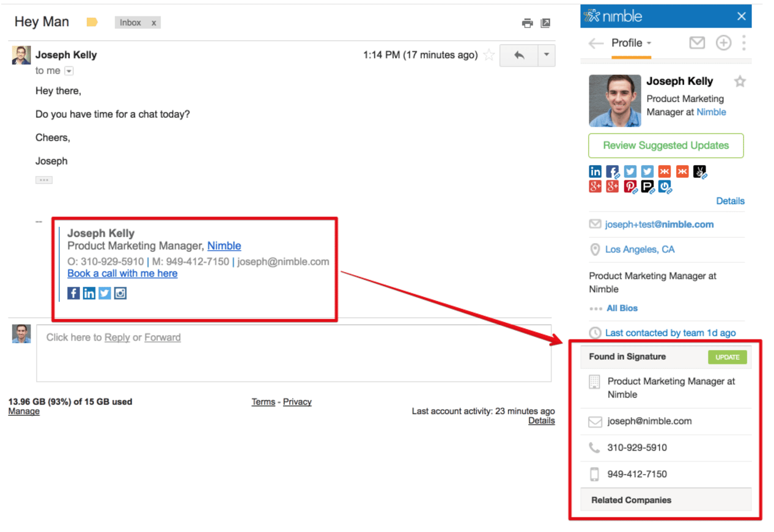Click the back arrow in Nimble panel

[595, 43]
